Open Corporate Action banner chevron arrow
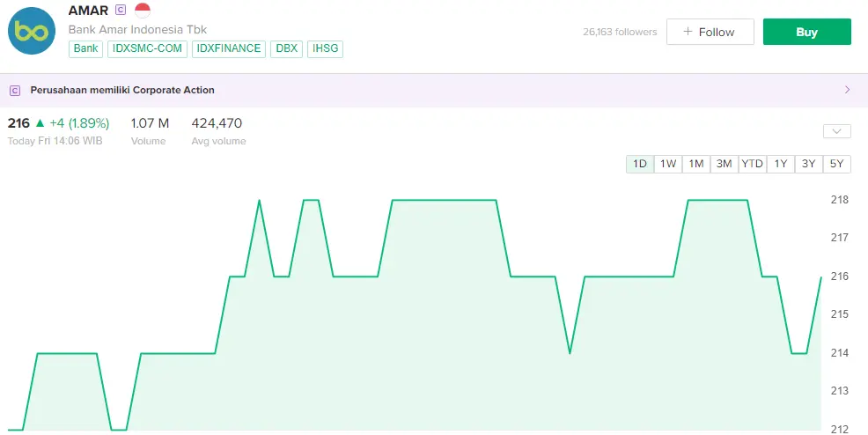This screenshot has width=868, height=435. (x=847, y=90)
